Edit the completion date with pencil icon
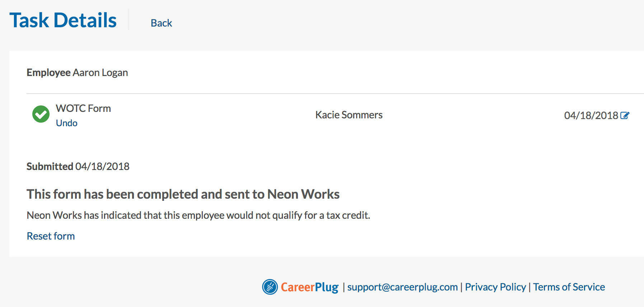Screen dimensions: 644x307 click(x=625, y=115)
